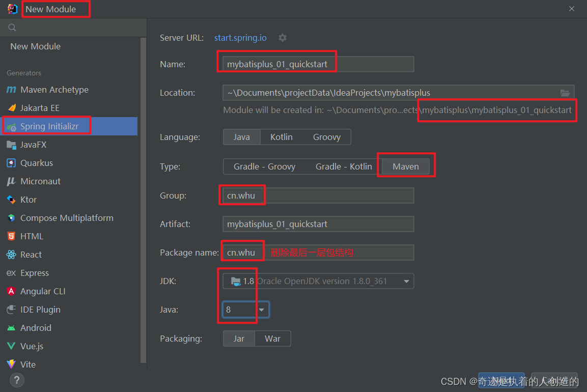Image resolution: width=587 pixels, height=392 pixels.
Task: Click the Ktor generator icon
Action: click(x=11, y=200)
